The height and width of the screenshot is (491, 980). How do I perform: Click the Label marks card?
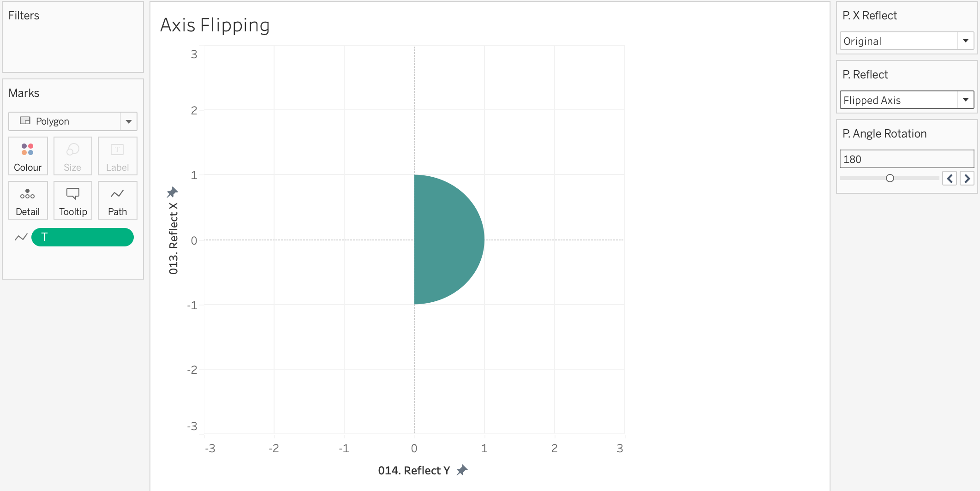(117, 156)
